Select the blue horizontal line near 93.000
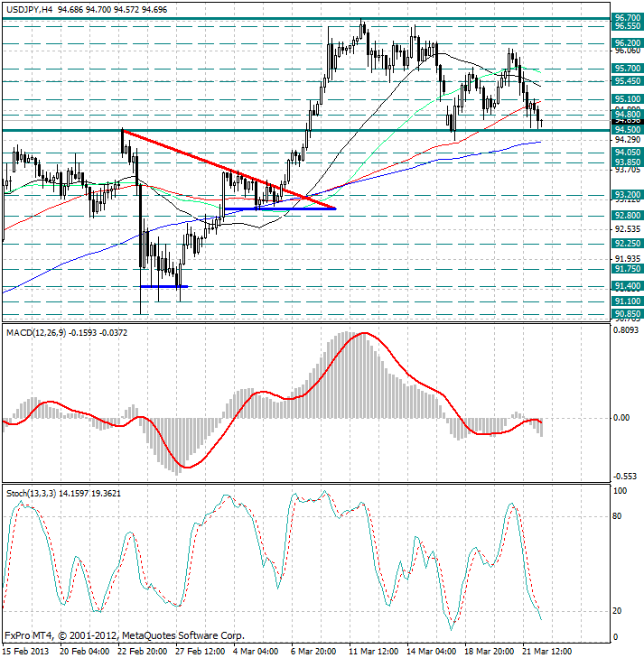The image size is (644, 658). click(x=280, y=209)
